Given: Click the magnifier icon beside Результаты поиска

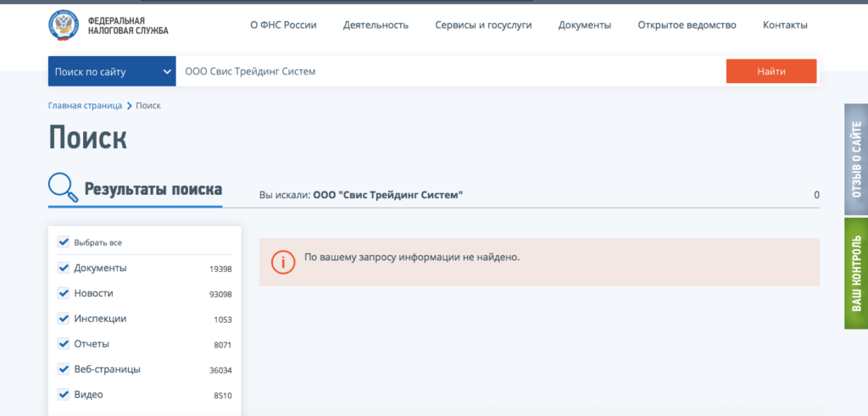Looking at the screenshot, I should pyautogui.click(x=63, y=187).
